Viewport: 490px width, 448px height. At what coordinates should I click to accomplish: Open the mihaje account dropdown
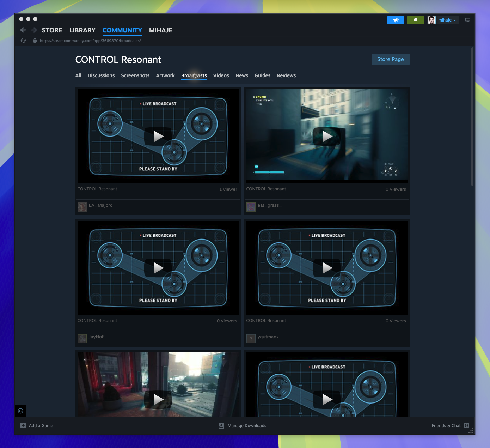coord(447,20)
